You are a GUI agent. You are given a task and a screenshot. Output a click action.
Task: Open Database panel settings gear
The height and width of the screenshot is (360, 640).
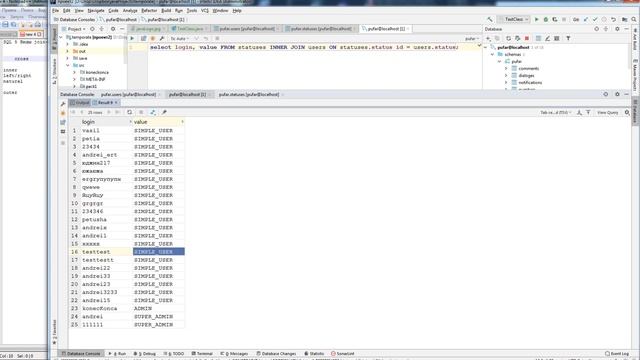tap(617, 29)
